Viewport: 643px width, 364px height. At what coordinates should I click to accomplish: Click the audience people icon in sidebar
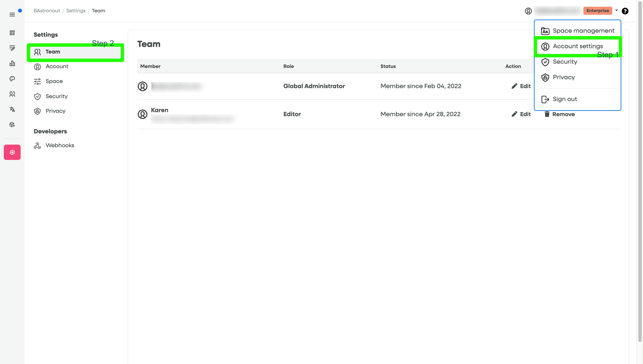[12, 94]
